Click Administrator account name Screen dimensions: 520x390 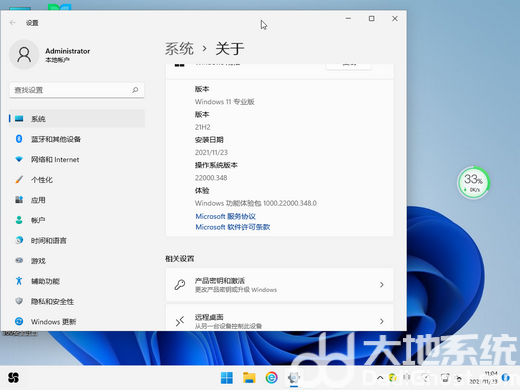(x=68, y=51)
